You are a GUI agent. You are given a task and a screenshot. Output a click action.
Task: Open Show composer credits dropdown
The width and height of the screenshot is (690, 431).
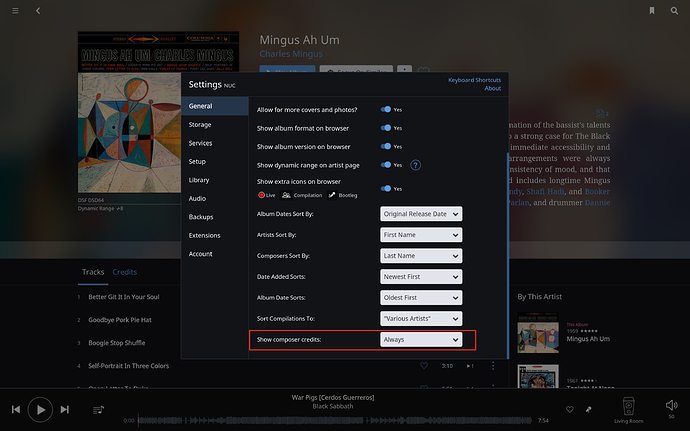[x=421, y=339]
